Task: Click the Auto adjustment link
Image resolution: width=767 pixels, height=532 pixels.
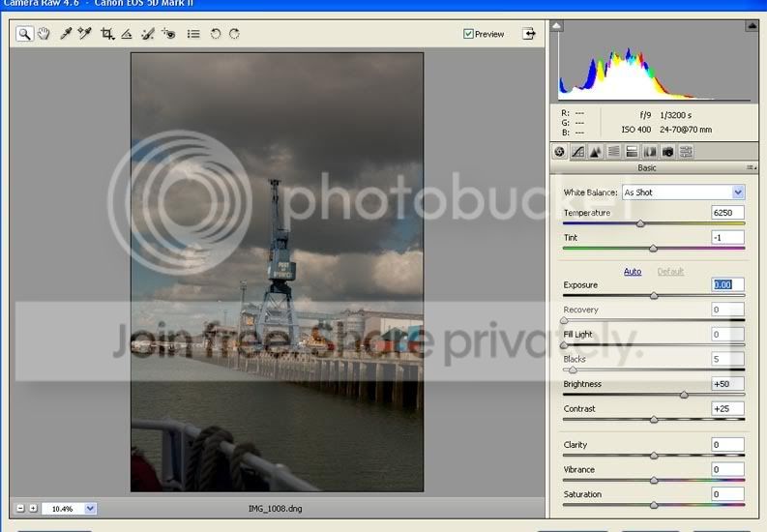Action: point(632,272)
